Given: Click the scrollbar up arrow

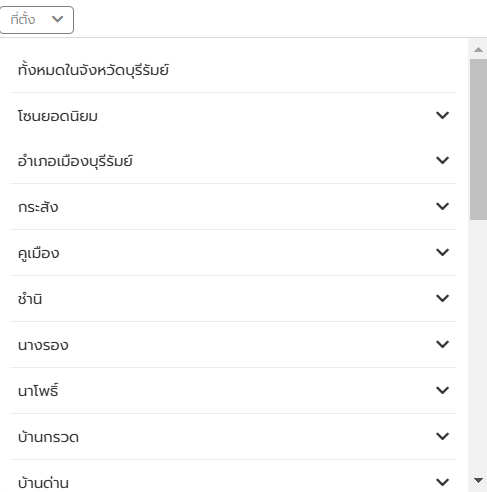Looking at the screenshot, I should (x=478, y=50).
